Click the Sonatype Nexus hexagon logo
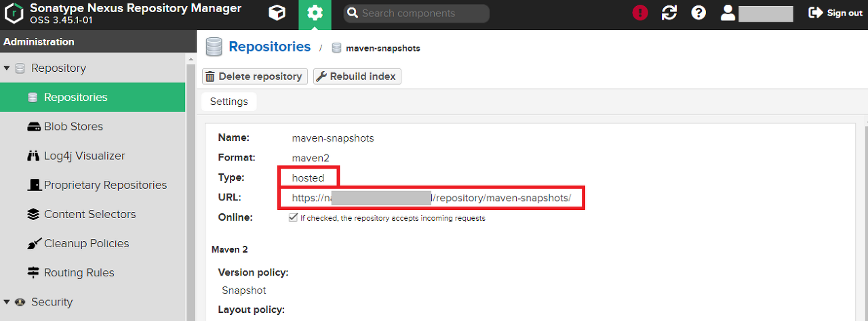Image resolution: width=868 pixels, height=321 pixels. point(15,14)
